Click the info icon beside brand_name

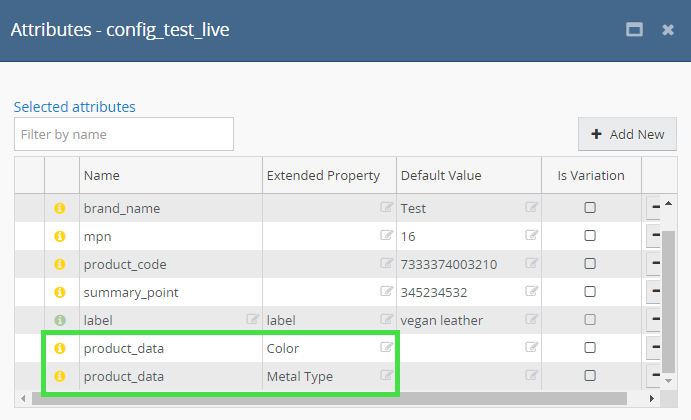tap(59, 208)
